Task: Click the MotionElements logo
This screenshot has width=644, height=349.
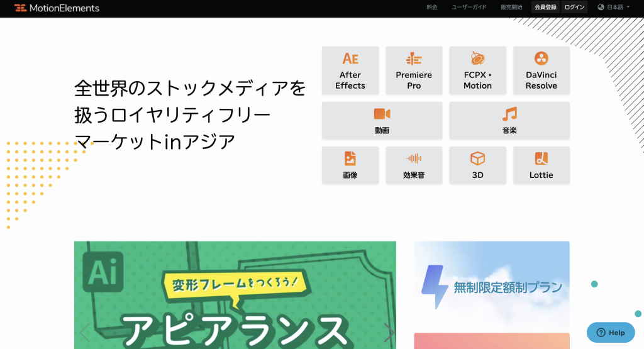Action: pyautogui.click(x=57, y=8)
